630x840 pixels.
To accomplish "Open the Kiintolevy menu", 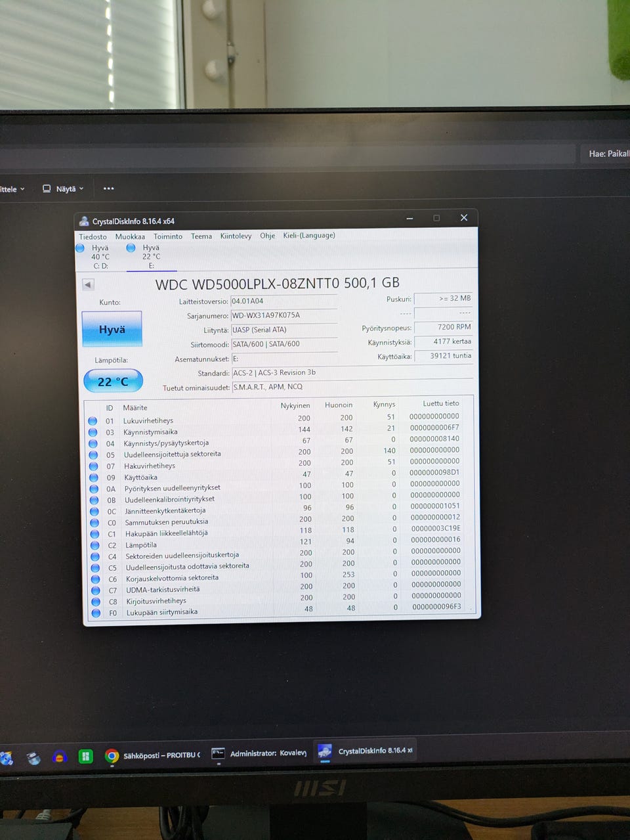I will coord(236,236).
